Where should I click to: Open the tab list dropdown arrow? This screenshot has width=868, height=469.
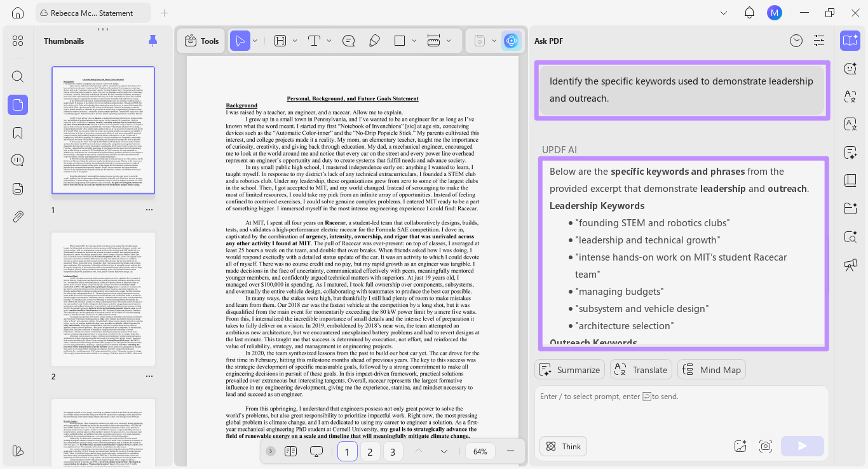(724, 13)
